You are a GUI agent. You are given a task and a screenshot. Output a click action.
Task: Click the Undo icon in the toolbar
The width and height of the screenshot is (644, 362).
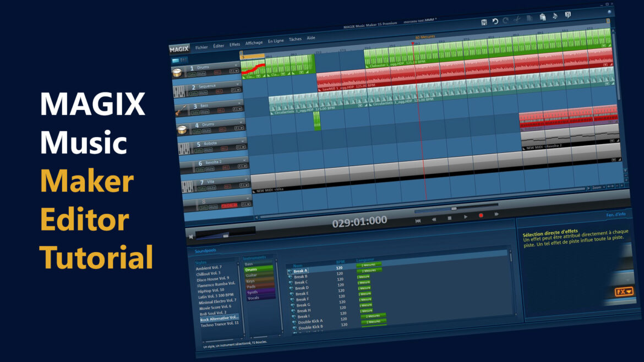tap(495, 20)
